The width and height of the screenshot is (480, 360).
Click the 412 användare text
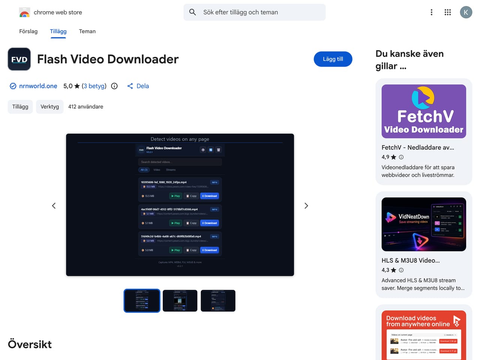pyautogui.click(x=86, y=107)
